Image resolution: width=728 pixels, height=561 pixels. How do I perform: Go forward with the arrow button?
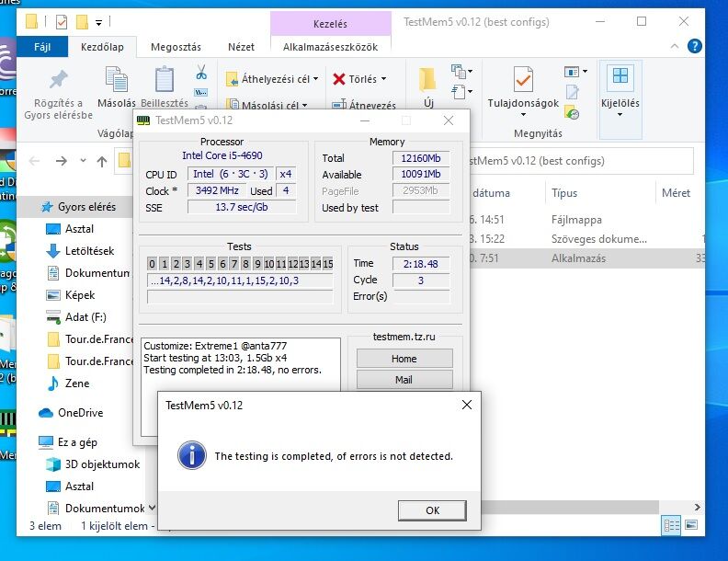pyautogui.click(x=62, y=161)
